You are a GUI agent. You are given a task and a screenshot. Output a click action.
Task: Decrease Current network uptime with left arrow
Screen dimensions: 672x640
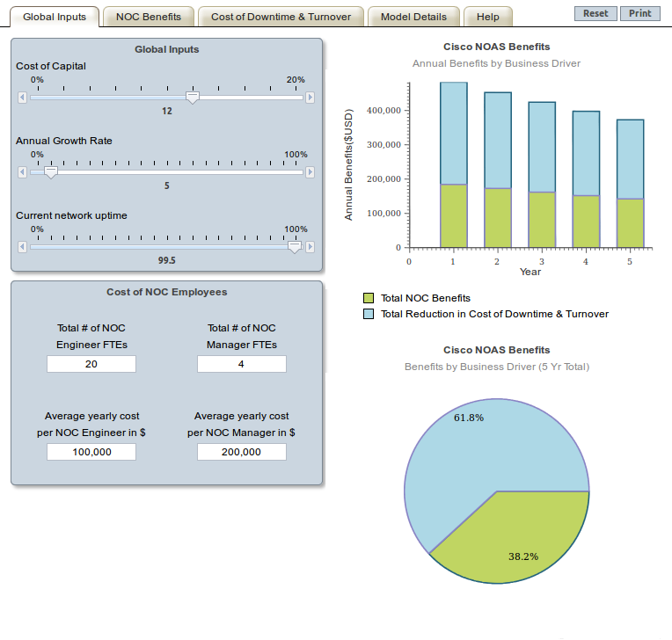(x=23, y=247)
